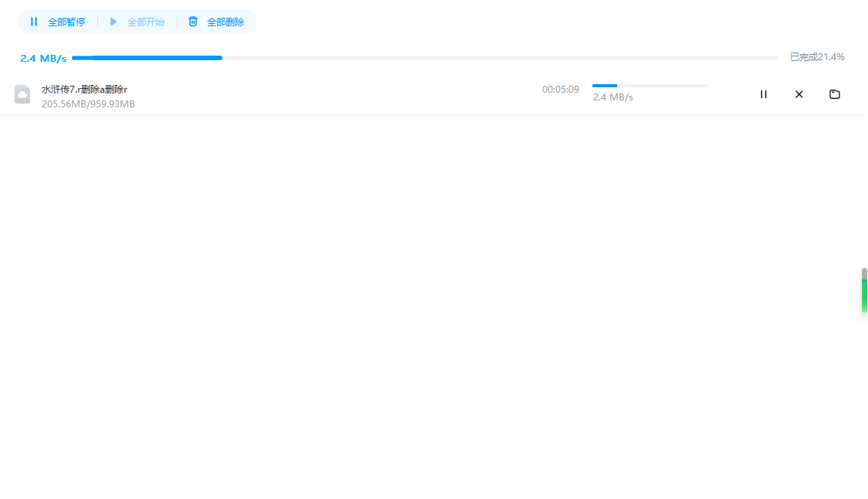Click the overall download progress bar
The height and width of the screenshot is (499, 868).
pyautogui.click(x=425, y=58)
